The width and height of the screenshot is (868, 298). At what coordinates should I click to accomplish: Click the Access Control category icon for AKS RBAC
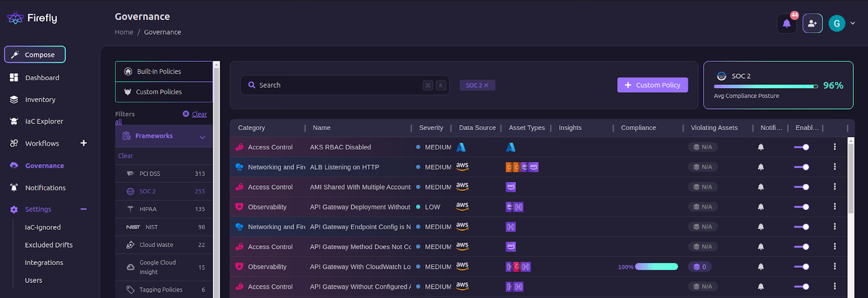click(239, 147)
